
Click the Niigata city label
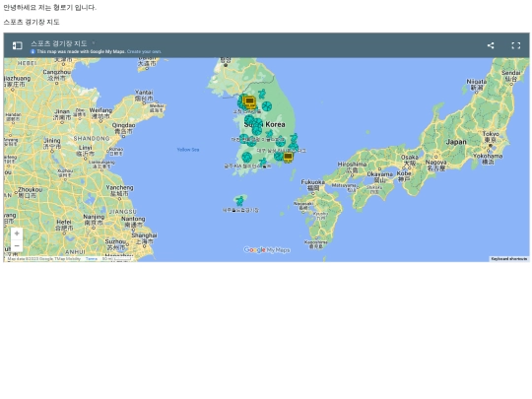[477, 85]
